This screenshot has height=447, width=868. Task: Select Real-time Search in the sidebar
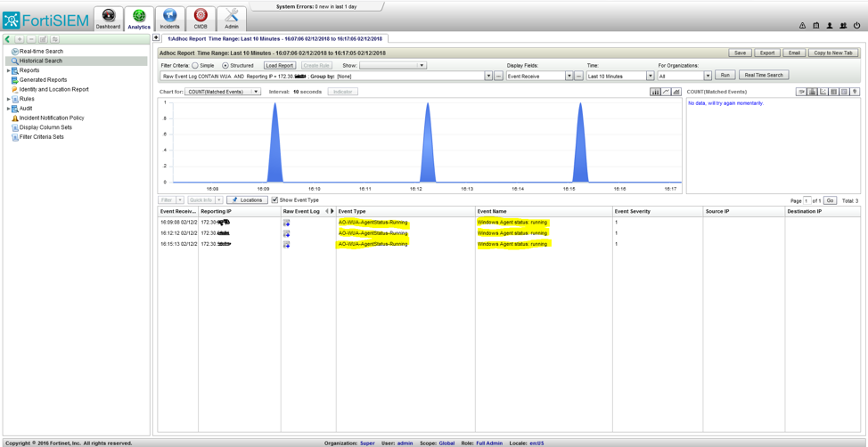(41, 52)
